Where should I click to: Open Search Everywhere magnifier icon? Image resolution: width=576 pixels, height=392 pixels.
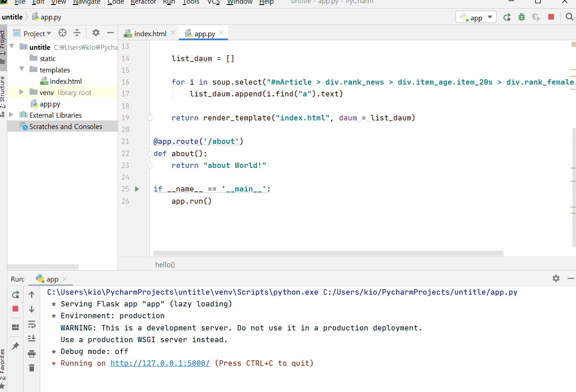click(x=569, y=17)
